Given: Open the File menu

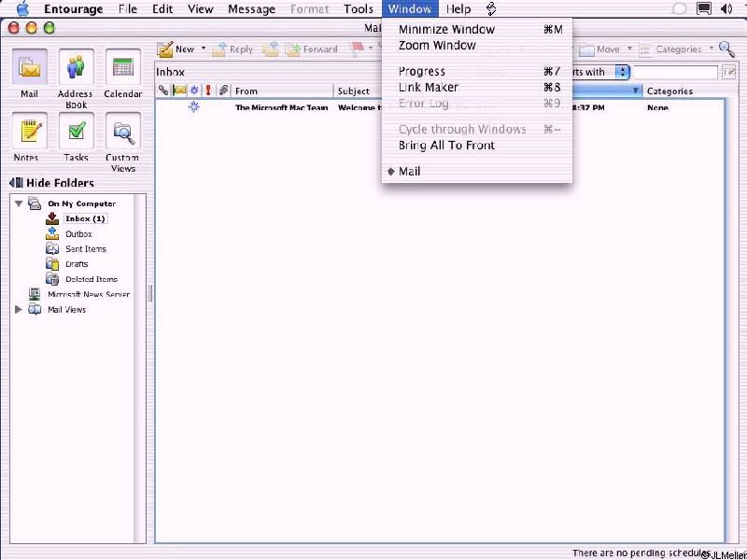Looking at the screenshot, I should pyautogui.click(x=128, y=8).
